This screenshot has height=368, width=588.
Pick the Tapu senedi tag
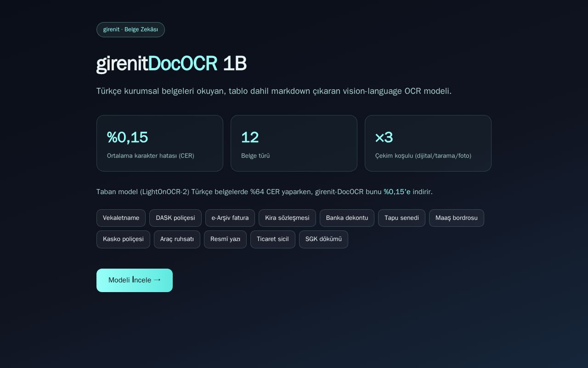(x=401, y=218)
